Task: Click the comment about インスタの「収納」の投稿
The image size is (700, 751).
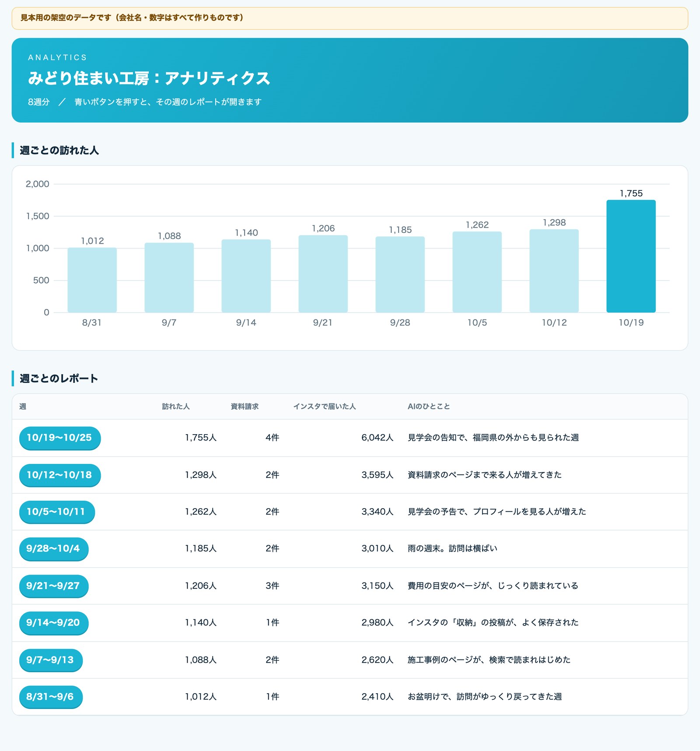Action: point(493,622)
